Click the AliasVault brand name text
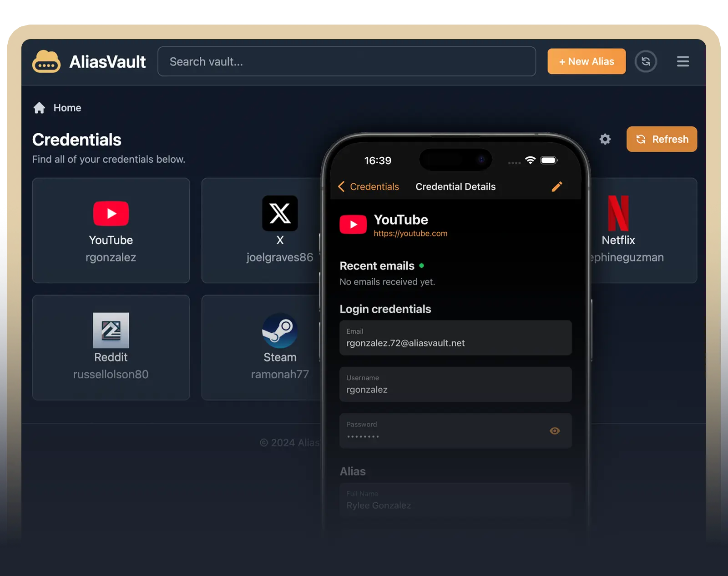 pyautogui.click(x=107, y=62)
